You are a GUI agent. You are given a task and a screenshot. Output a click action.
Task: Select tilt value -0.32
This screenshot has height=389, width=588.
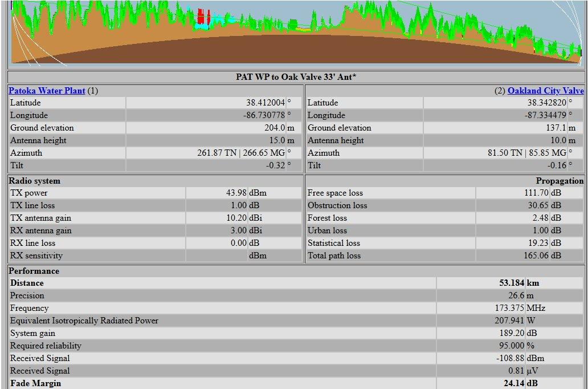(x=275, y=165)
